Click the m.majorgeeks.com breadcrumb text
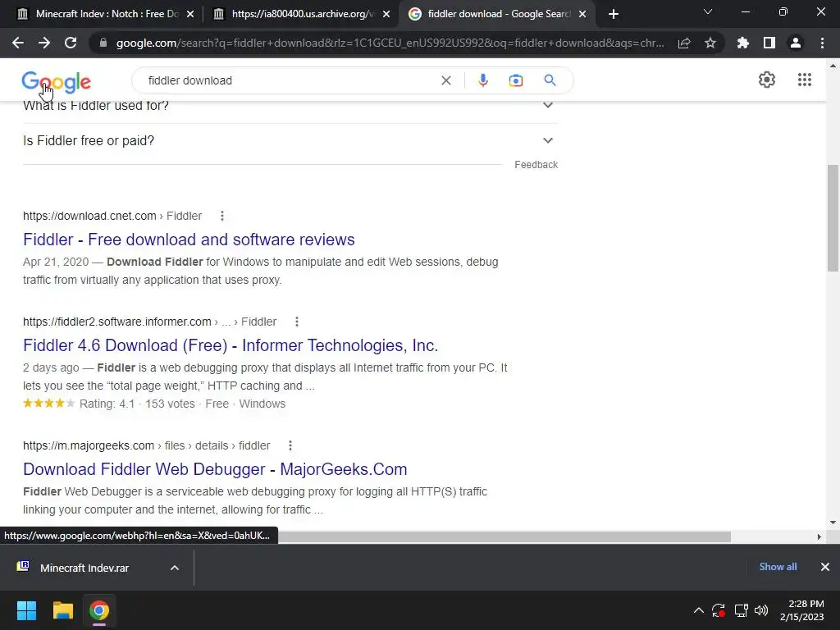 (x=89, y=445)
